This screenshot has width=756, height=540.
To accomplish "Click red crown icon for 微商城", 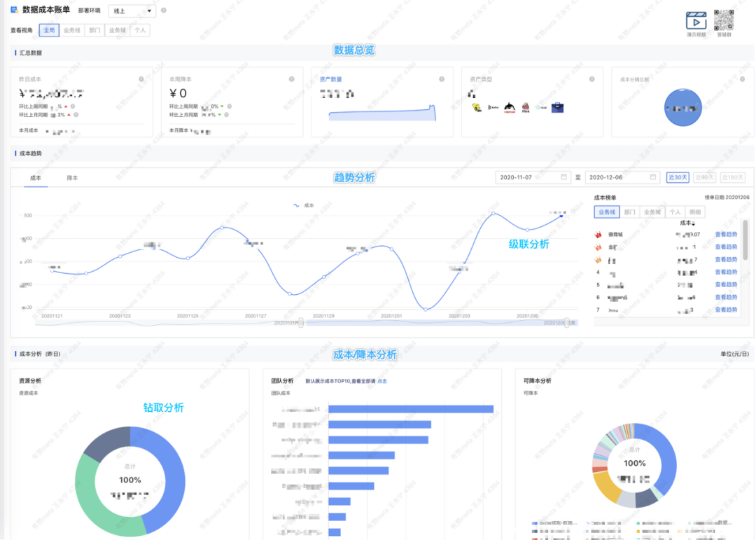I will [x=598, y=235].
